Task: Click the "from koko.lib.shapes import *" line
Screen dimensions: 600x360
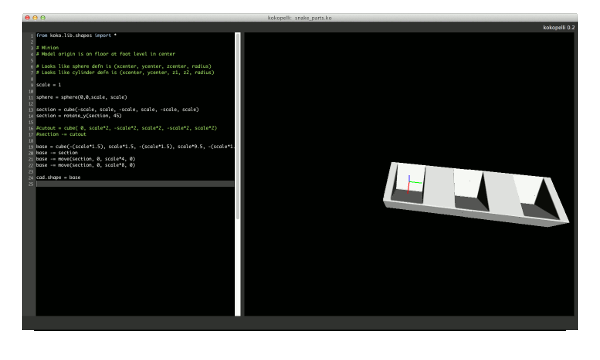Action: point(76,35)
